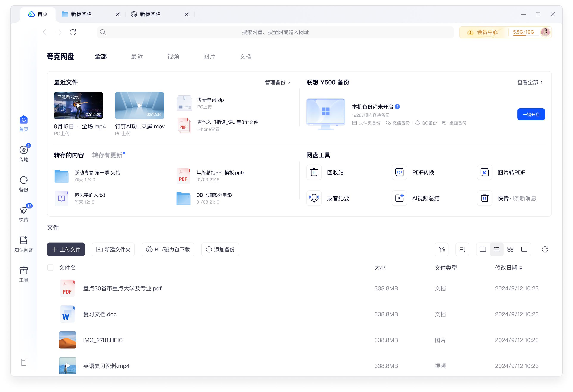Focus the 搜索网盘 search field
This screenshot has width=573, height=392.
pyautogui.click(x=275, y=32)
